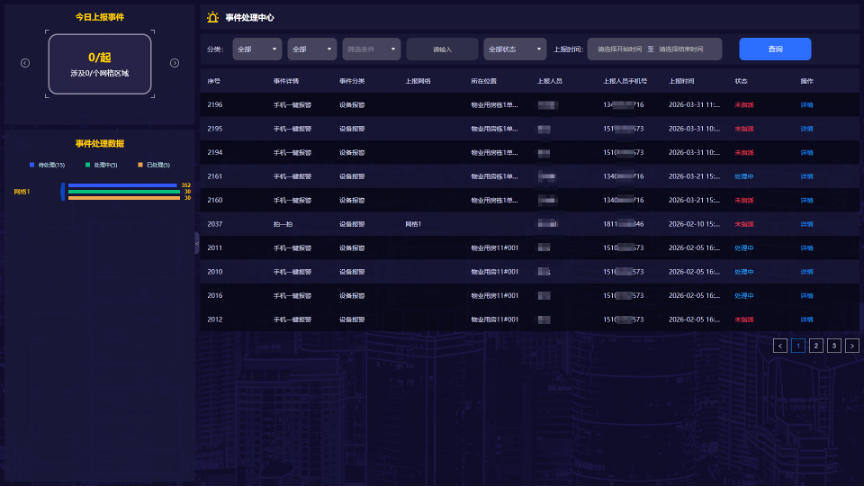Open the first 全部 category dropdown
Screen dimensions: 864x487
[257, 49]
